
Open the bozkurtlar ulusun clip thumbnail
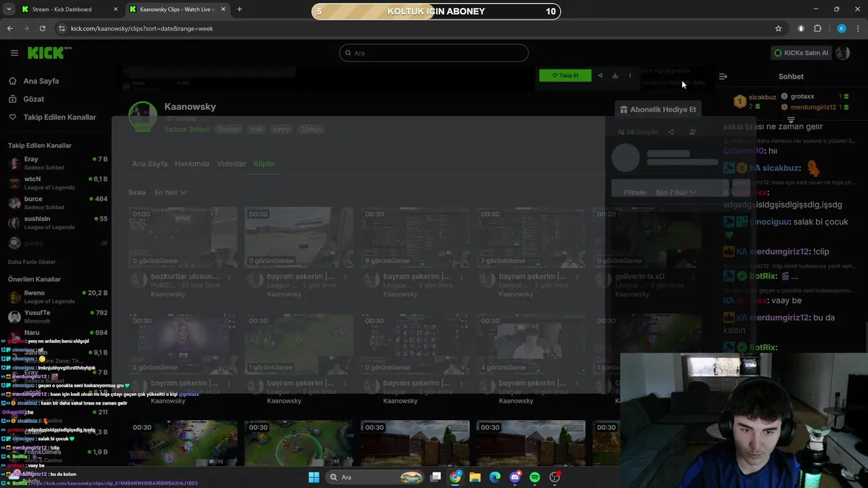point(183,237)
